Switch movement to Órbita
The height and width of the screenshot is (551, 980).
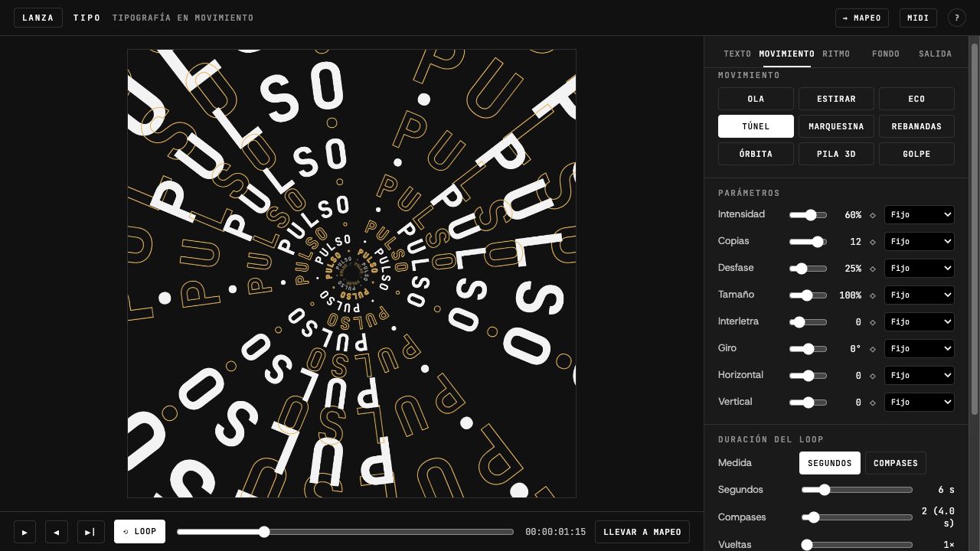point(756,154)
